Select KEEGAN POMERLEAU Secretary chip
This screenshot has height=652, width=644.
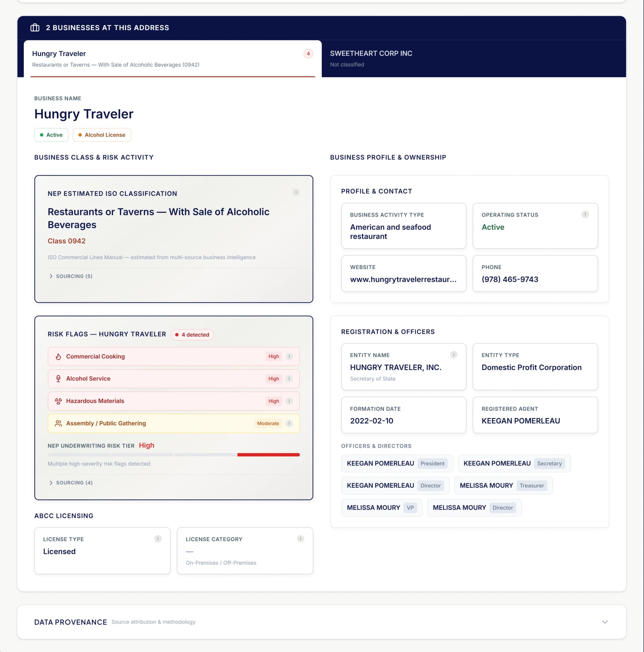coord(514,463)
